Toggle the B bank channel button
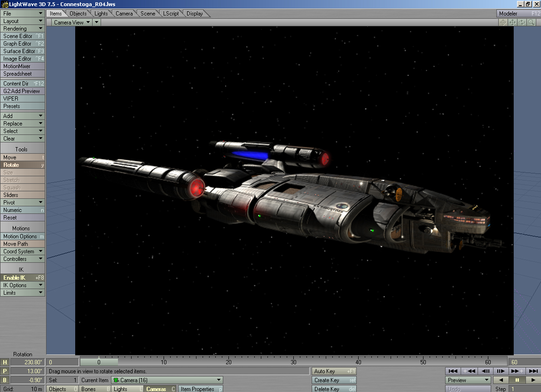 (5, 380)
